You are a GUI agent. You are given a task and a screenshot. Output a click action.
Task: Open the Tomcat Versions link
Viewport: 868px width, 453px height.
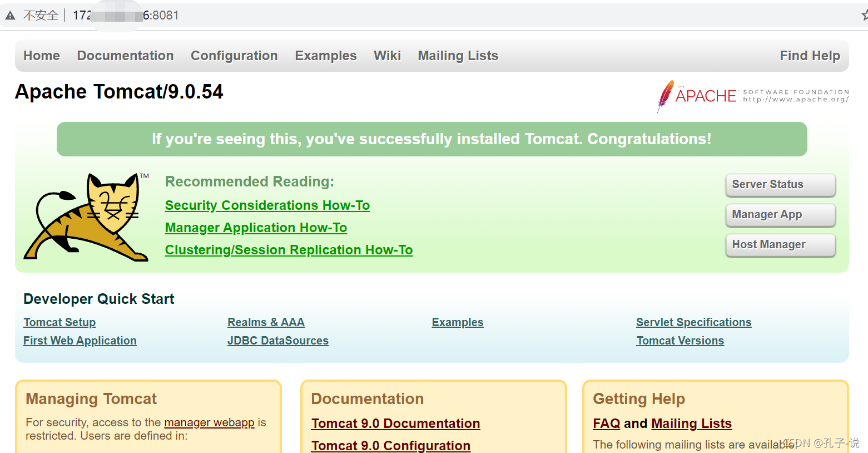[x=680, y=341]
